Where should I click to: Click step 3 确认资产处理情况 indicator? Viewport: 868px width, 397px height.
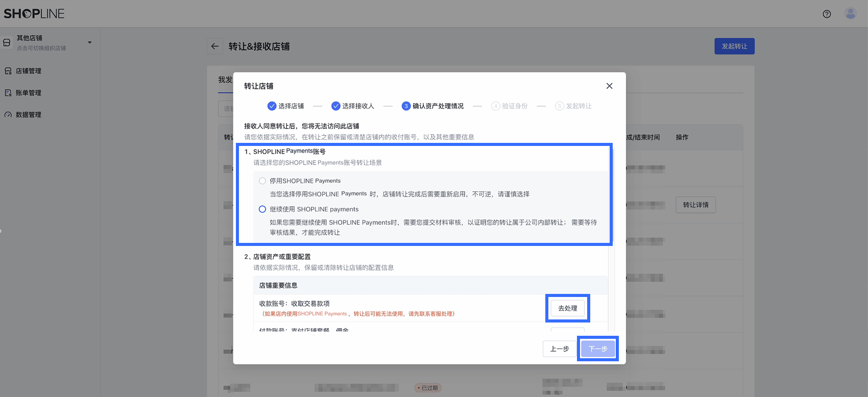pos(406,106)
